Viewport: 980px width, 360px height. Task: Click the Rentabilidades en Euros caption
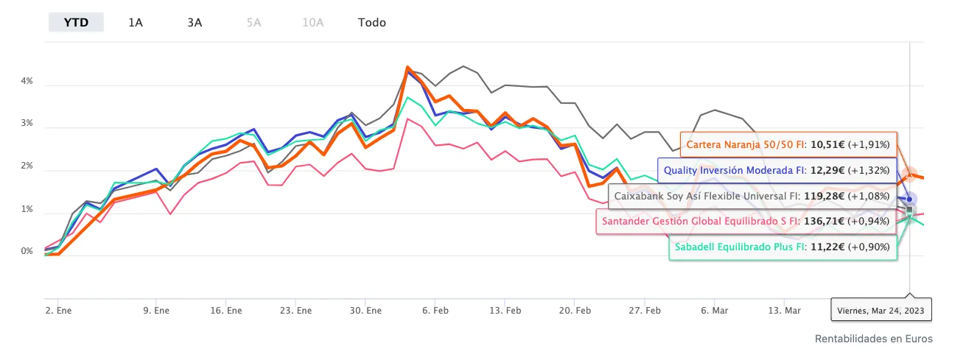[x=873, y=339]
